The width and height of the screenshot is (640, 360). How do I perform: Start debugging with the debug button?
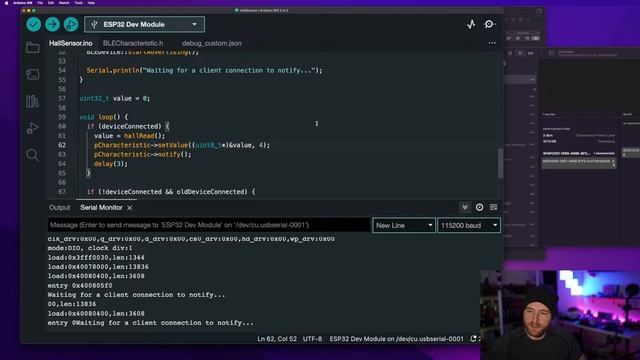click(71, 24)
